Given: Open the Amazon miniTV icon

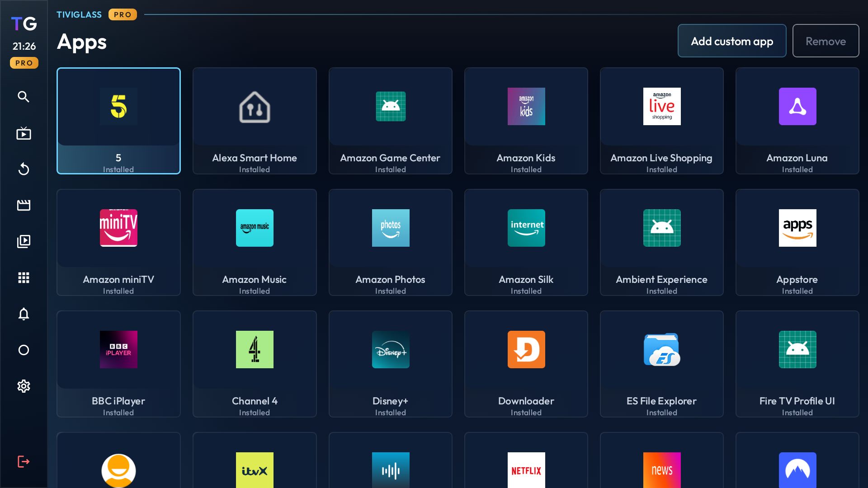Looking at the screenshot, I should coord(118,228).
